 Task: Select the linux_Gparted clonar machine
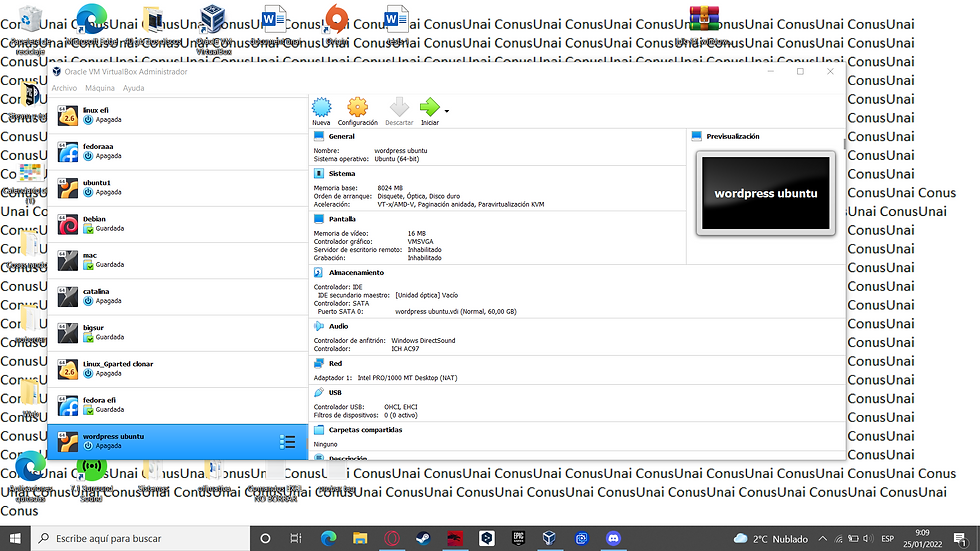tap(178, 369)
